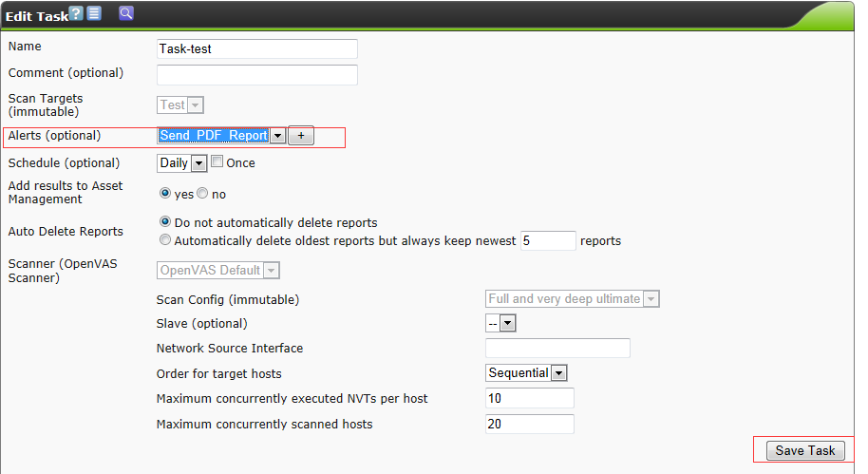Click the Name field containing Task-test
The width and height of the screenshot is (868, 474).
256,49
